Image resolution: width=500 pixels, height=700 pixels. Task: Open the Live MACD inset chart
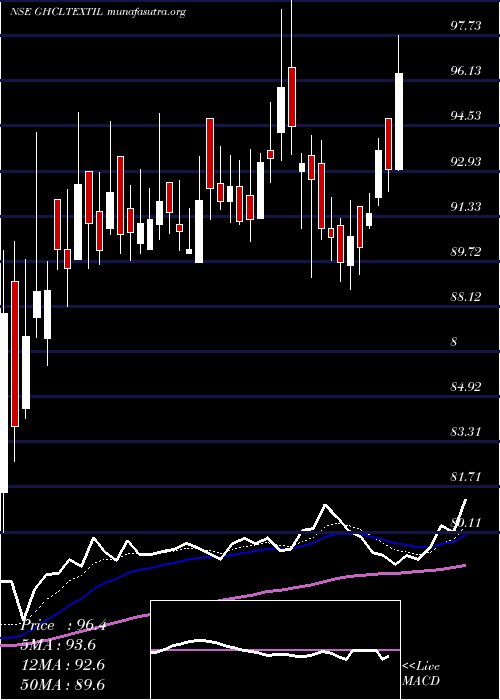pyautogui.click(x=275, y=650)
